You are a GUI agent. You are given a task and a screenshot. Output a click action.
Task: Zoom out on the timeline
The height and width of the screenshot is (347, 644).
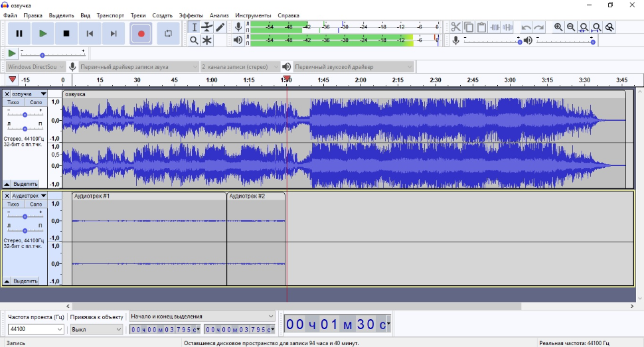click(x=571, y=27)
